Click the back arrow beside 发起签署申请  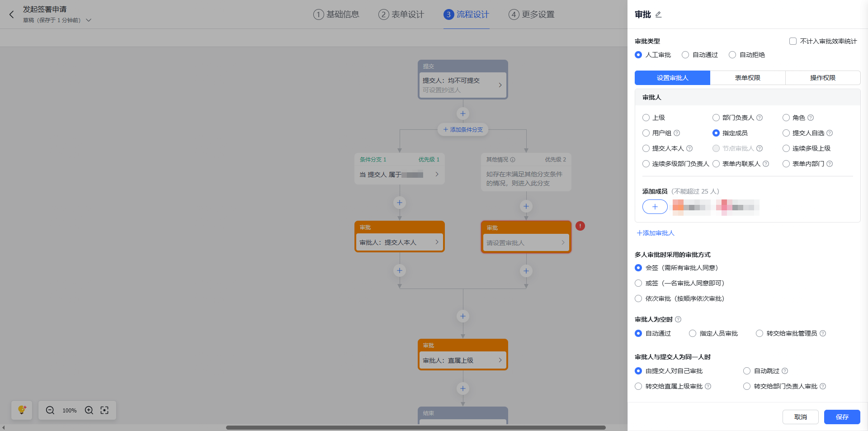[x=12, y=14]
